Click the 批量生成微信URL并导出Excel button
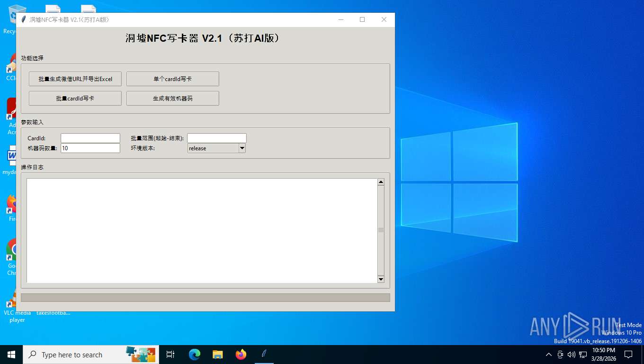 pos(75,79)
